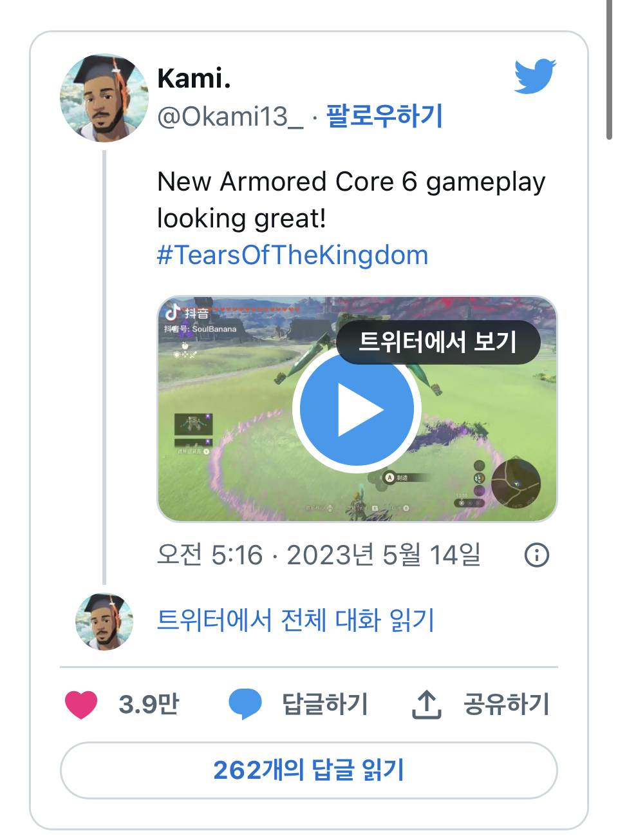Tap the pink heart like icon
Viewport: 618px width, 840px height.
81,704
